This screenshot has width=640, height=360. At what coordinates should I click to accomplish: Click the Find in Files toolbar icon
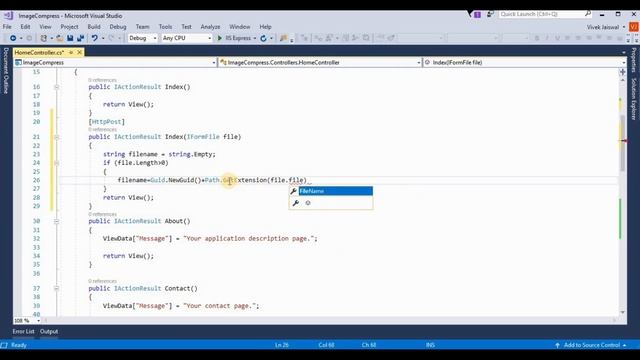(x=283, y=38)
